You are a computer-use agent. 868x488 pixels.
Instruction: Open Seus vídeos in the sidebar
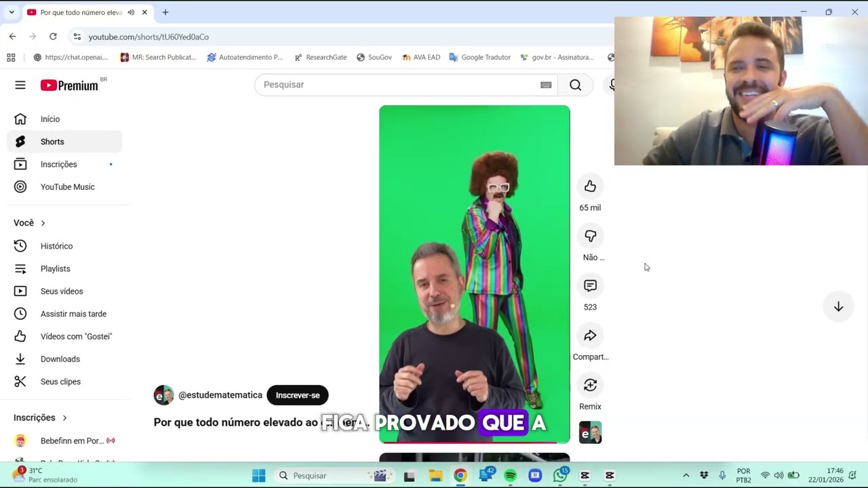coord(64,291)
